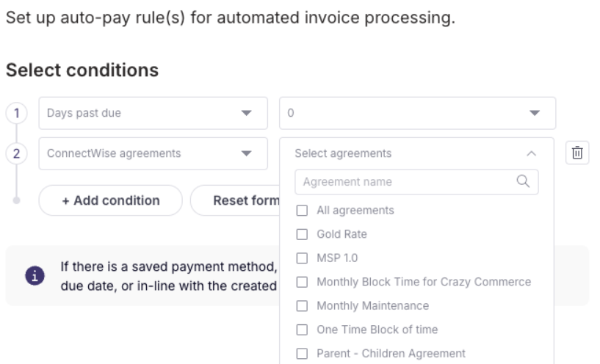Click the Add condition button

coord(110,200)
